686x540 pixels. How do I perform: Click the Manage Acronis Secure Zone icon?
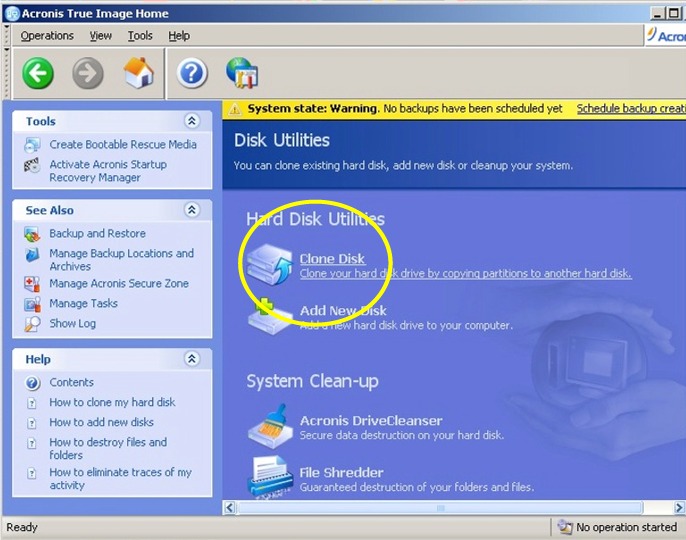32,284
